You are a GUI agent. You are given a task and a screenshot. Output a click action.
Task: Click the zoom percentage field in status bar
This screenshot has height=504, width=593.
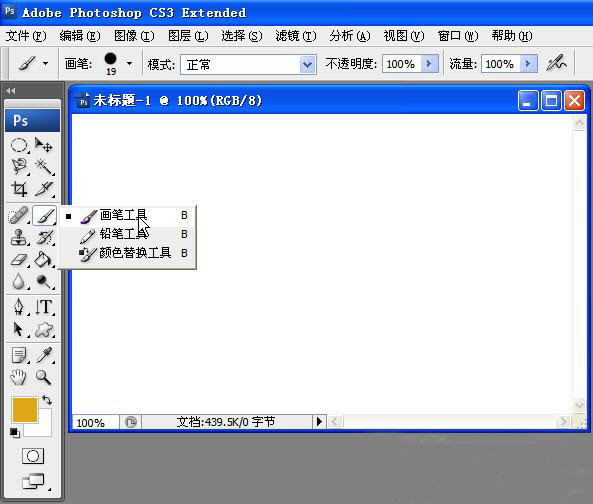click(95, 422)
